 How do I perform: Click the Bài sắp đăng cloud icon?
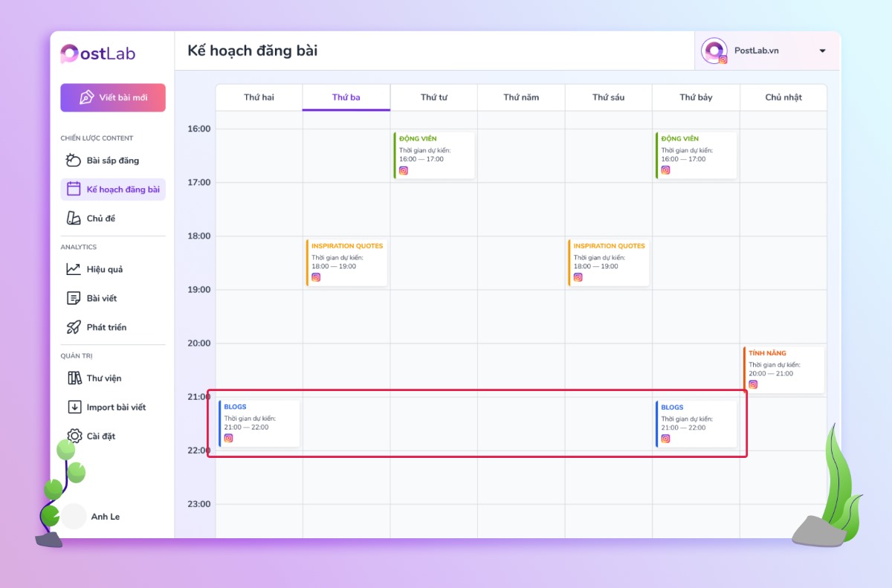point(74,160)
